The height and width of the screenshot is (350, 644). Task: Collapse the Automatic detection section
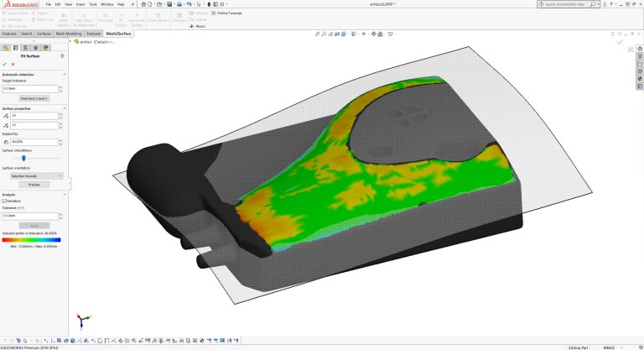pos(65,75)
